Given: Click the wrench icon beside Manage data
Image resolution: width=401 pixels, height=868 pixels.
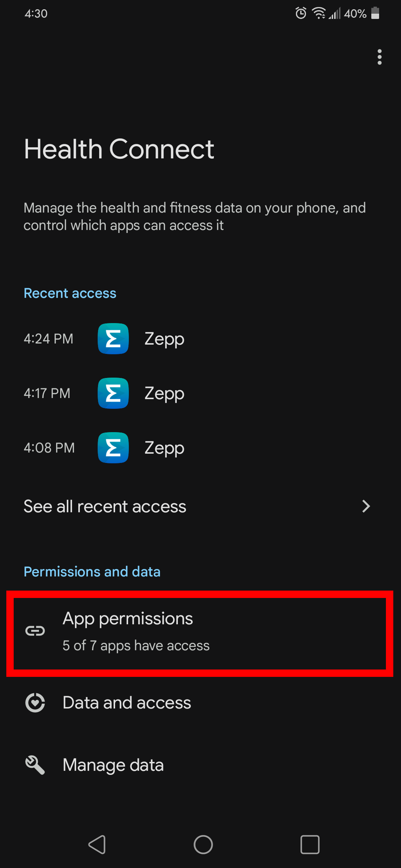Looking at the screenshot, I should click(x=35, y=765).
